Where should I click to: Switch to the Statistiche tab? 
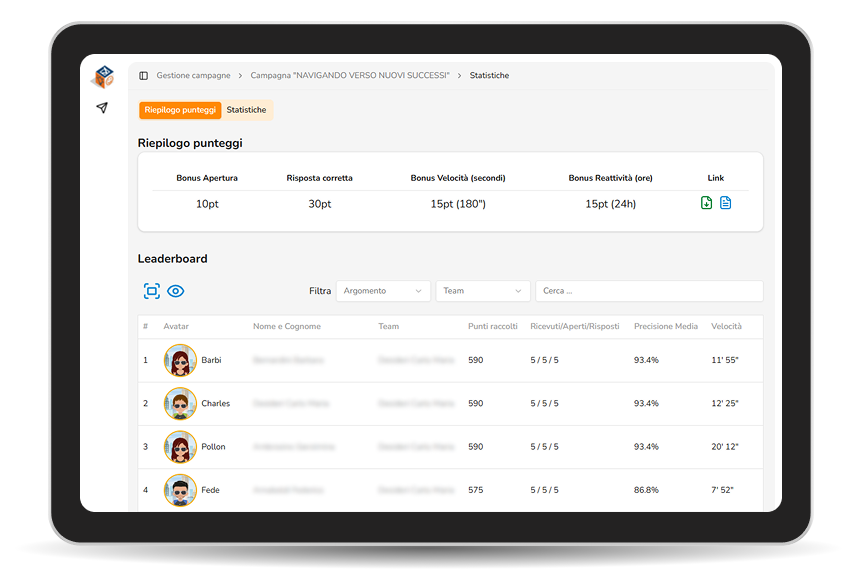247,110
